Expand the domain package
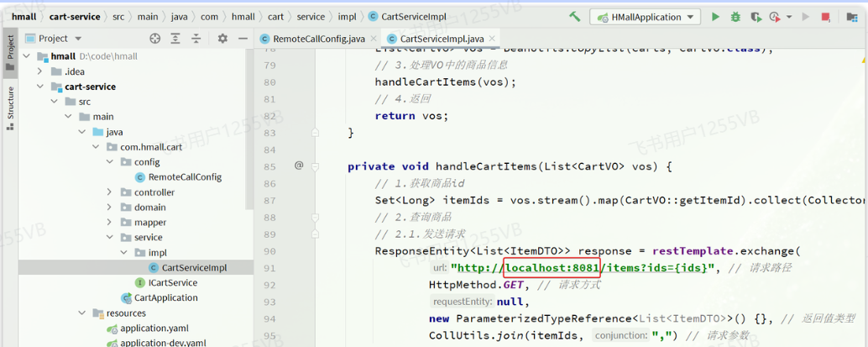This screenshot has width=868, height=347. tap(109, 208)
